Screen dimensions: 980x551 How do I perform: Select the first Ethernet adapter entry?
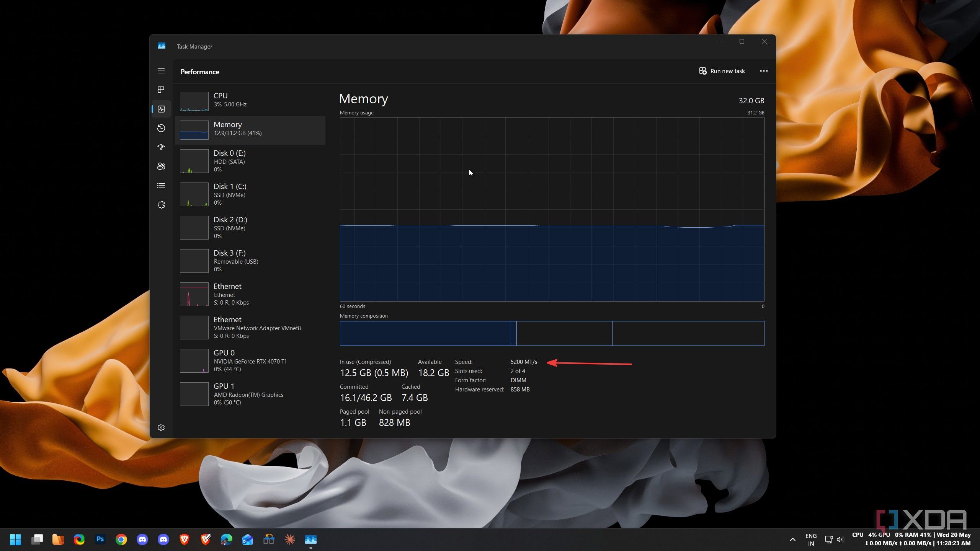coord(250,294)
